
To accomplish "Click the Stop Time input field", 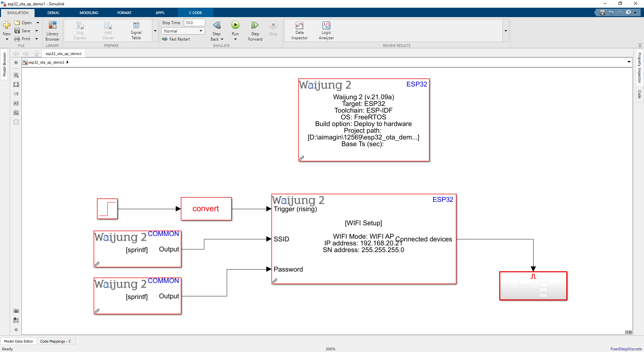I will pos(194,23).
